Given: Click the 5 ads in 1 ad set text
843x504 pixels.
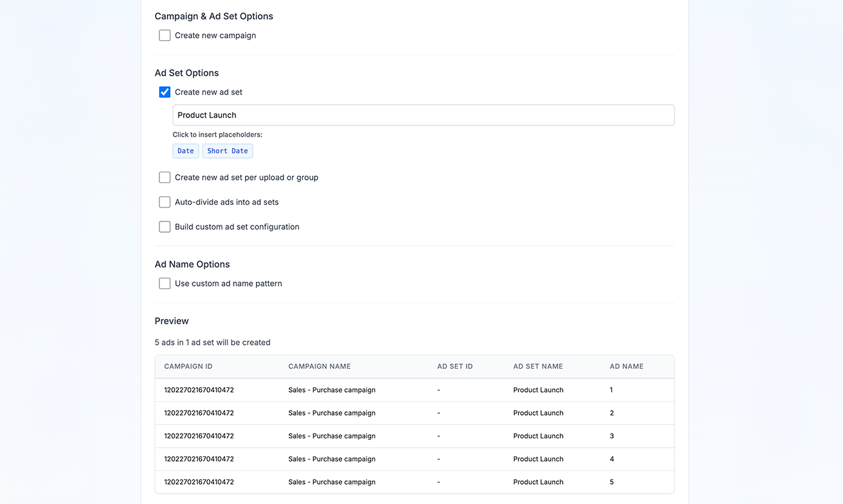Looking at the screenshot, I should pyautogui.click(x=212, y=342).
